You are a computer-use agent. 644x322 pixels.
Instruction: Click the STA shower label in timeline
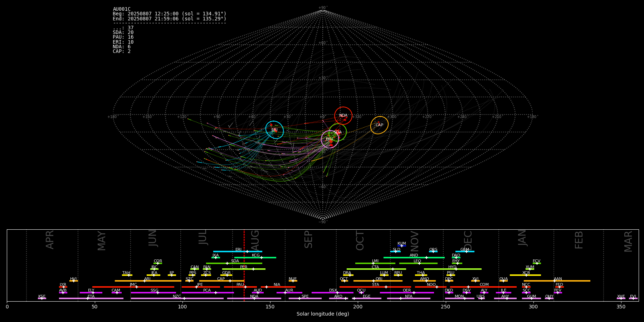coord(376,285)
